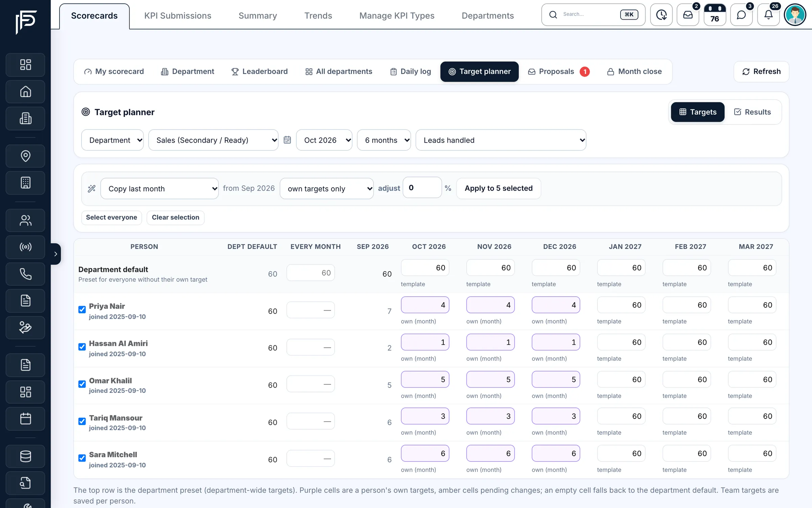Image resolution: width=812 pixels, height=508 pixels.
Task: Click the Select everyone button
Action: [x=111, y=217]
